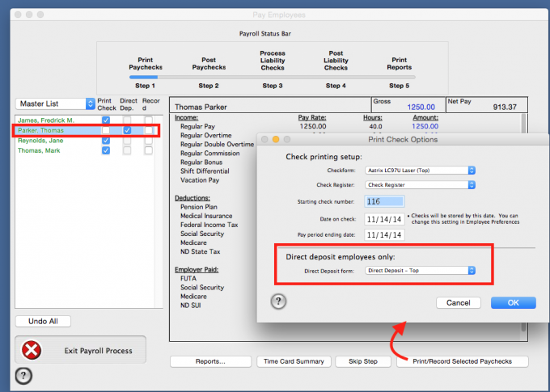The width and height of the screenshot is (550, 392).
Task: Click Regular Double Overtime row
Action: [217, 144]
